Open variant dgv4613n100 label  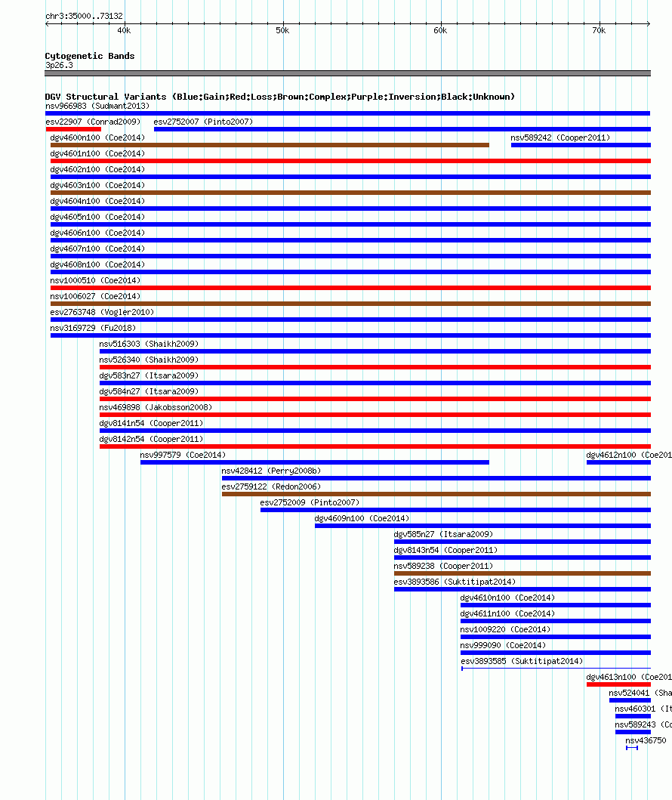point(629,677)
